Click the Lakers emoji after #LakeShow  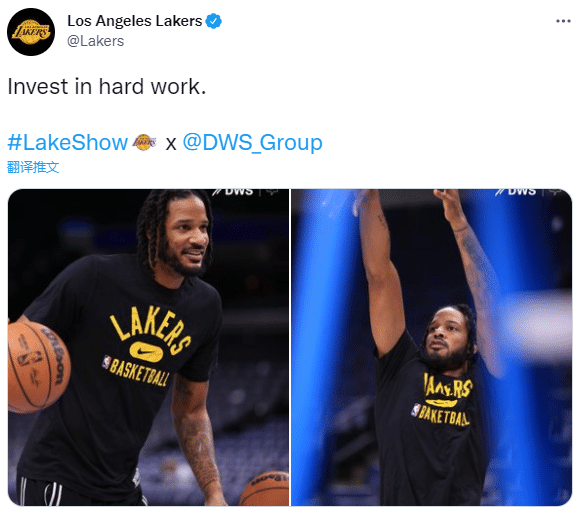pyautogui.click(x=144, y=142)
